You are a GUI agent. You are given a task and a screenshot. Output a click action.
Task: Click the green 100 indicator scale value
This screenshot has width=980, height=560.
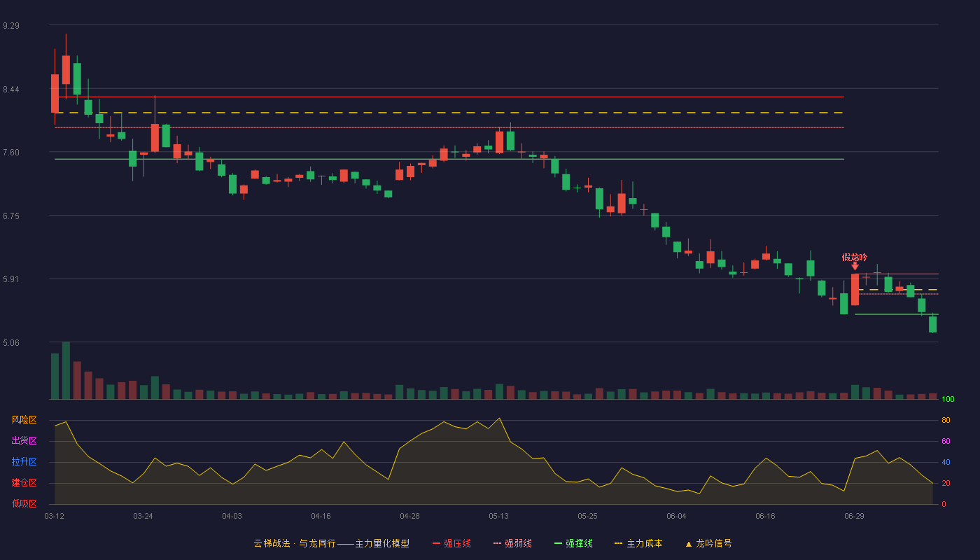[x=948, y=400]
